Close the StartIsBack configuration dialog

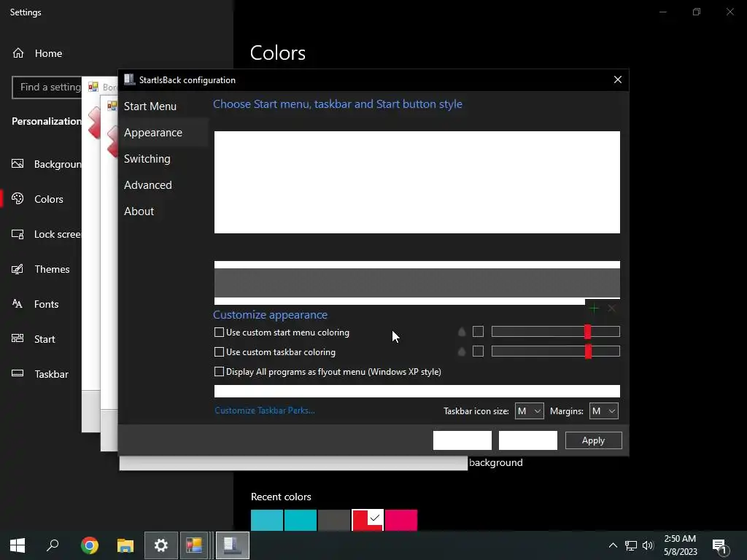point(617,80)
